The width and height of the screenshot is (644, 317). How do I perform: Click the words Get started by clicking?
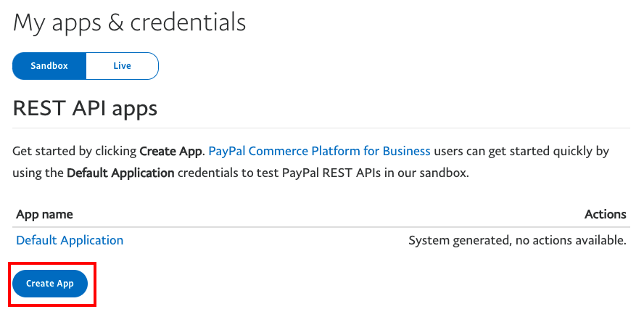tap(75, 152)
